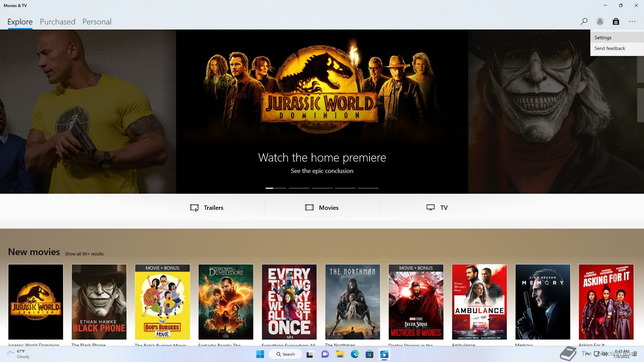Choose Send feedback menu entry

pyautogui.click(x=617, y=48)
